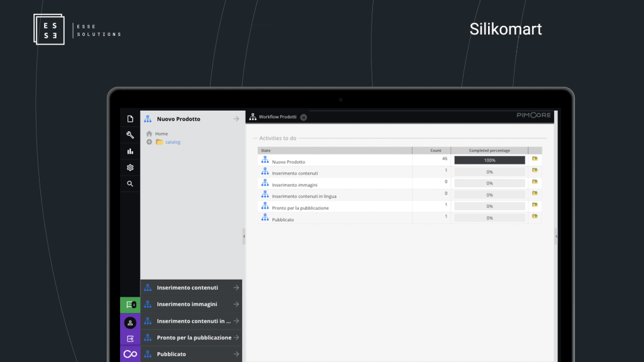Select the Inserimento contenuti table row

[x=399, y=172]
